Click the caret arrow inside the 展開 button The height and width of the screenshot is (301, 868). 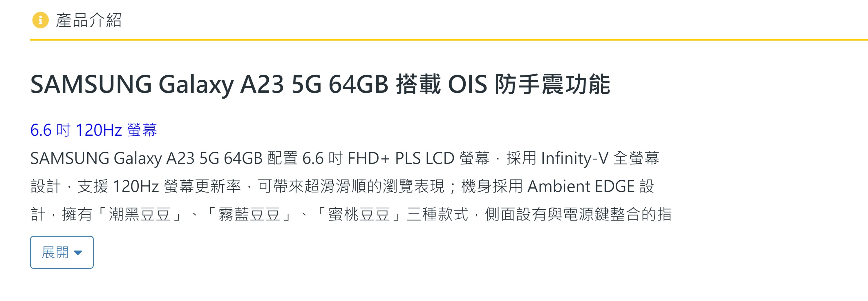(78, 253)
